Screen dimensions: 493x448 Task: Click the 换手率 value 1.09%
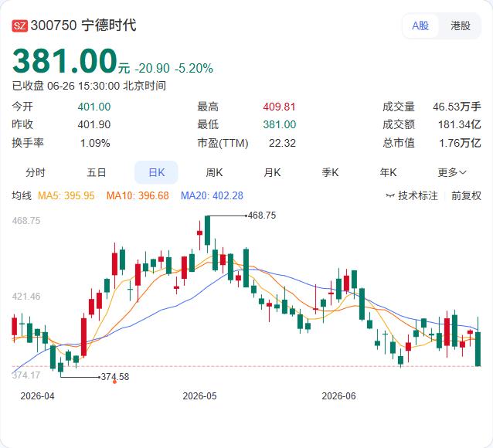95,143
